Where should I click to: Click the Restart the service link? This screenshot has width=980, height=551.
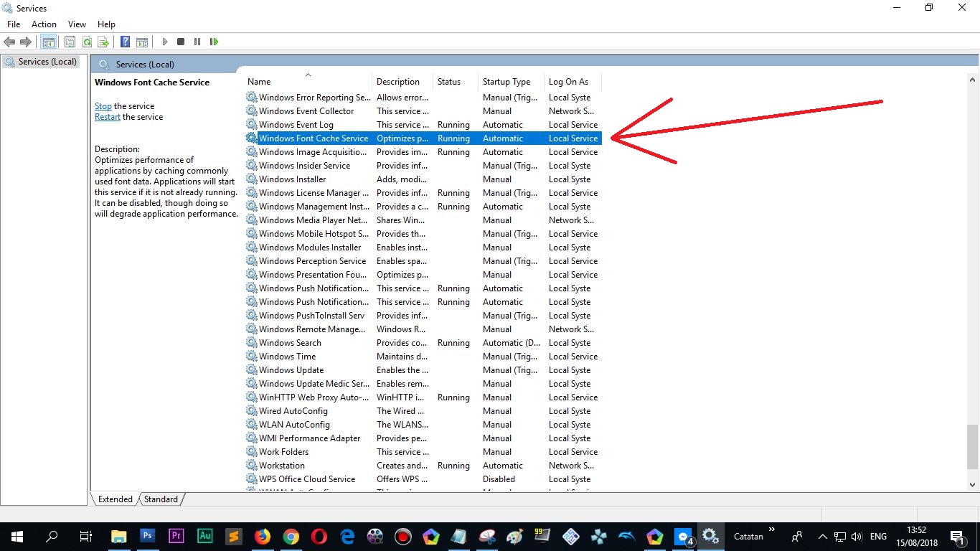point(108,117)
